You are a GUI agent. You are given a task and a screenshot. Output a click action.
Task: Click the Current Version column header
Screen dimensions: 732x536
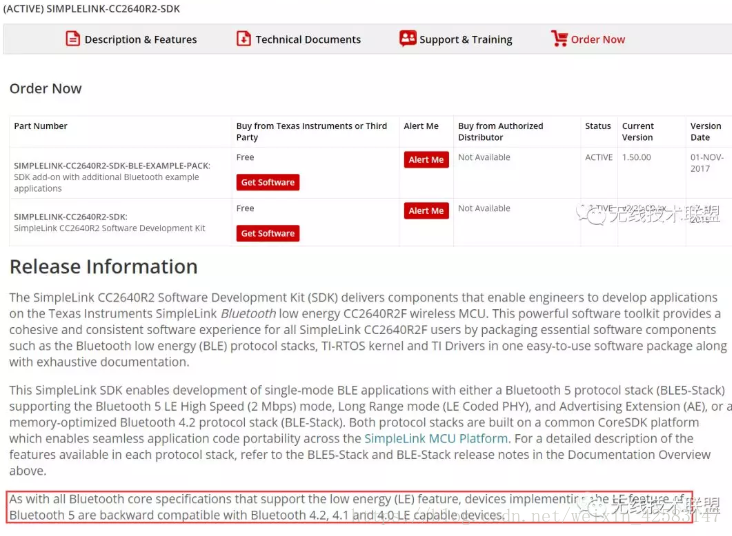point(638,132)
